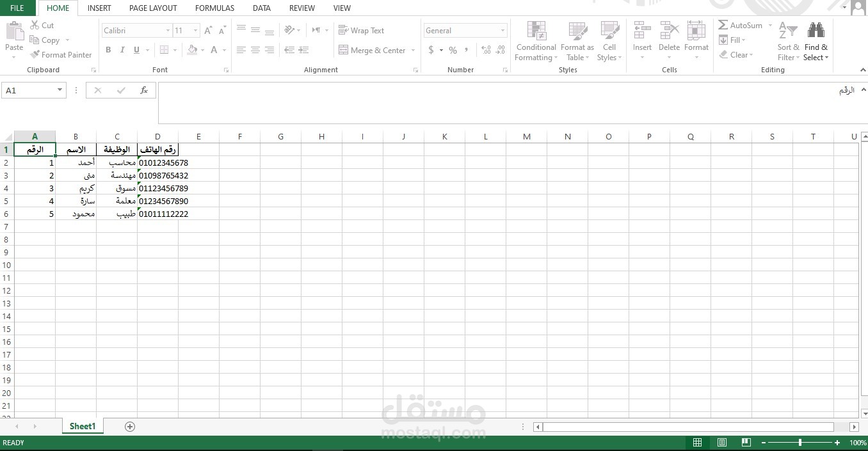
Task: Select the Sheet1 tab
Action: point(83,427)
